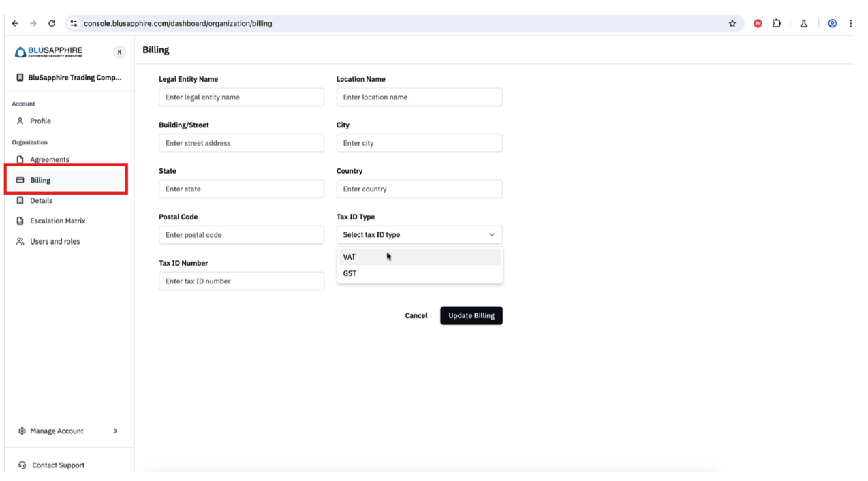Open the Chrome profile avatar icon

pos(832,23)
